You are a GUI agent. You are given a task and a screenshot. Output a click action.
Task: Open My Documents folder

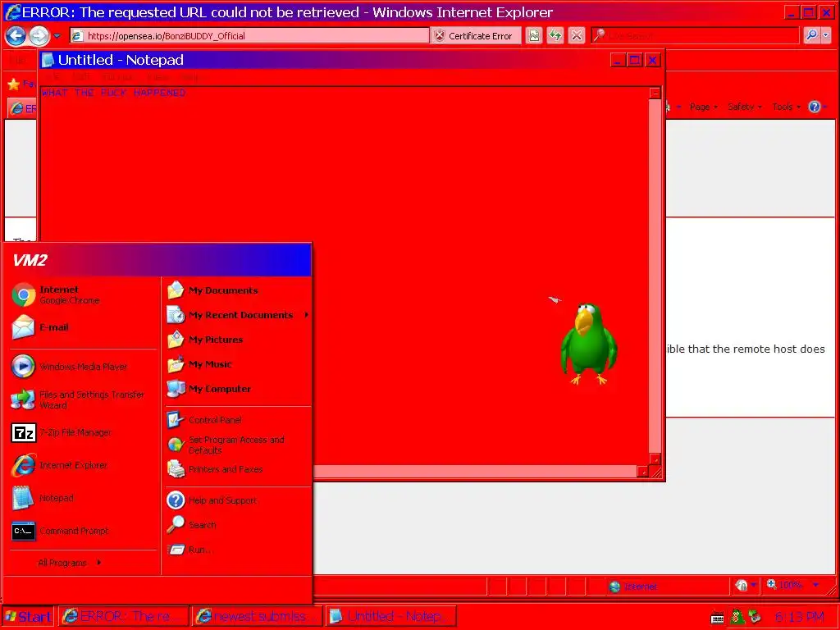[237, 290]
